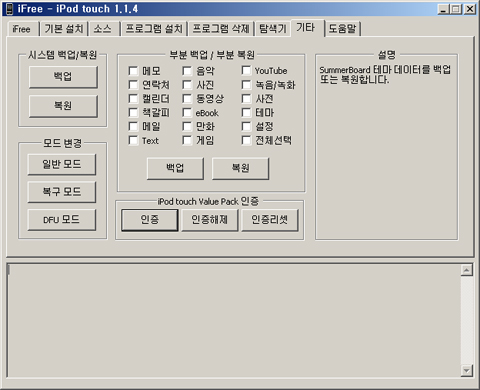Click the log scrollbar up arrow
This screenshot has width=480, height=390.
467,270
